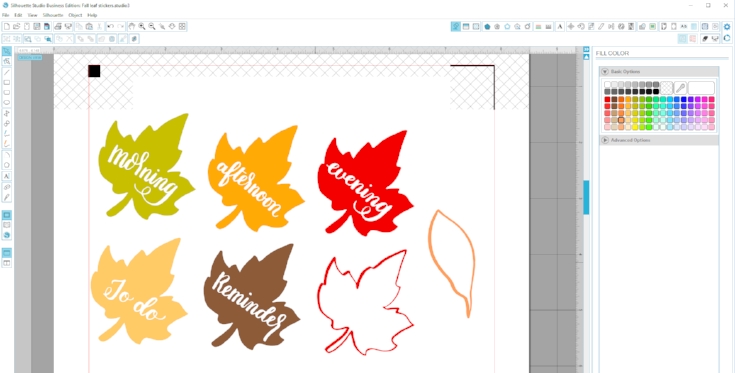This screenshot has width=735, height=373.
Task: Click the vertical scrollbar thumb beside canvas
Action: [586, 197]
